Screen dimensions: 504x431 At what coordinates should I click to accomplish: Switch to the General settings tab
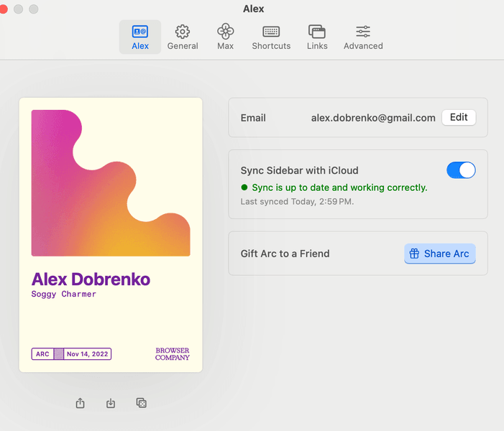(x=183, y=37)
